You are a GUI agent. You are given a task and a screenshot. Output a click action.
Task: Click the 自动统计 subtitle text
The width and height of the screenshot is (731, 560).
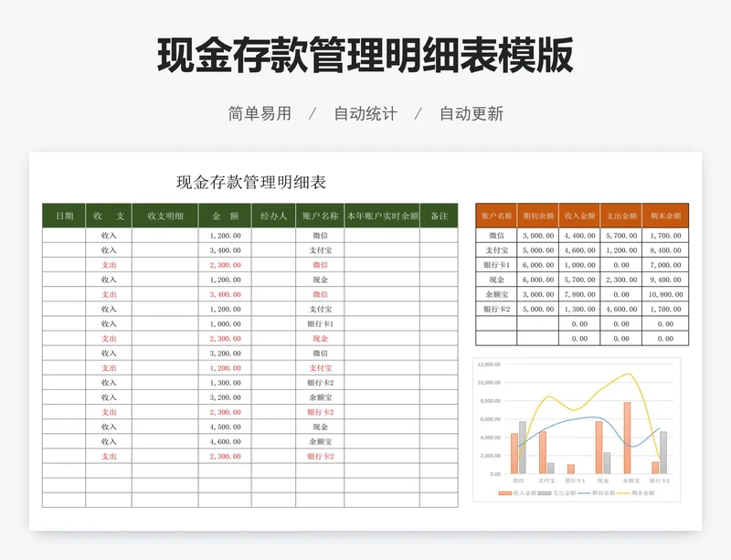coord(365,114)
